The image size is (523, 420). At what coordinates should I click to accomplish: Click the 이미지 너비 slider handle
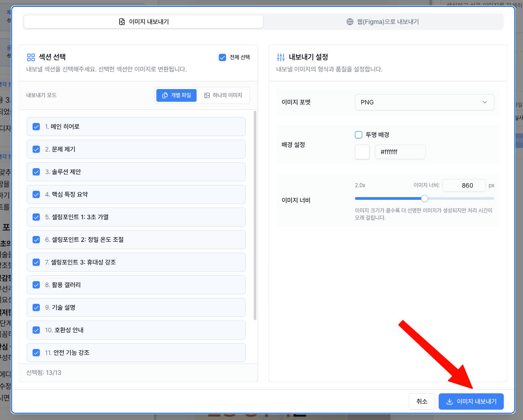coord(424,198)
